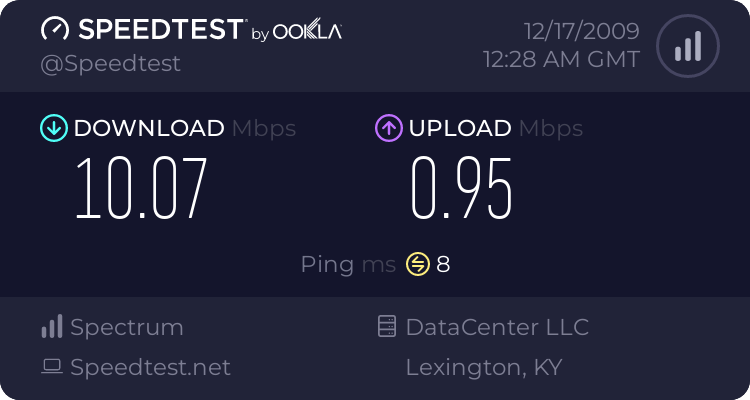Click the Spectrum provider bars icon

tap(52, 327)
